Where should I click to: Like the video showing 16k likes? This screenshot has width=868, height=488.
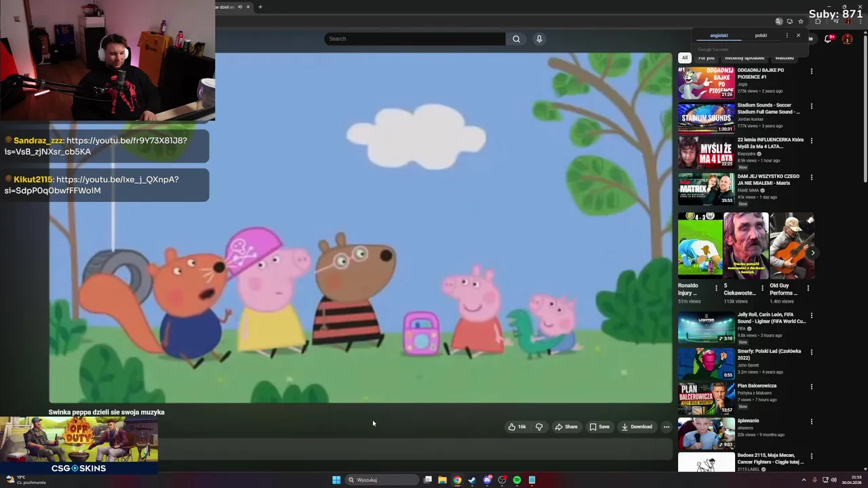517,427
